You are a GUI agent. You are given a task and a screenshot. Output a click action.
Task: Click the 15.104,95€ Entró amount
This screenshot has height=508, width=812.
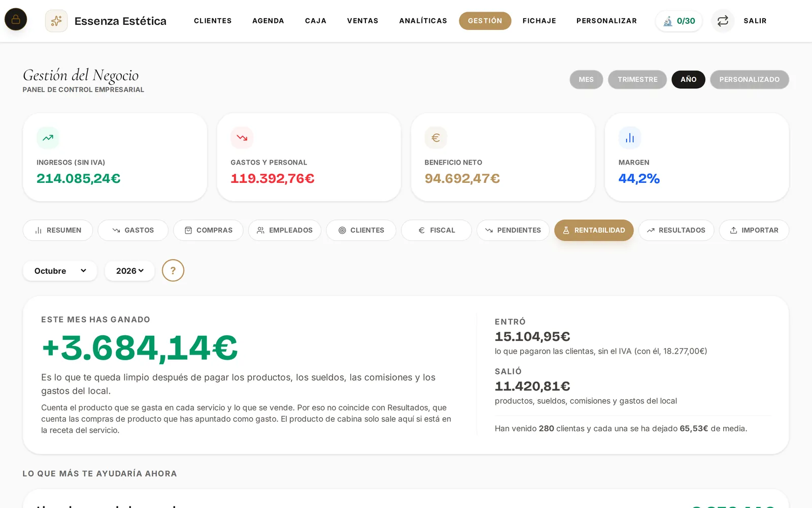point(532,336)
